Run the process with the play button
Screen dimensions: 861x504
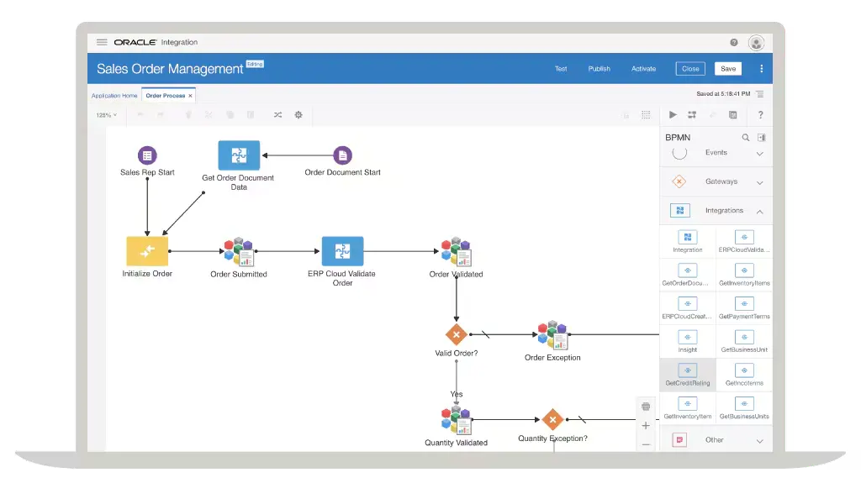pos(673,114)
